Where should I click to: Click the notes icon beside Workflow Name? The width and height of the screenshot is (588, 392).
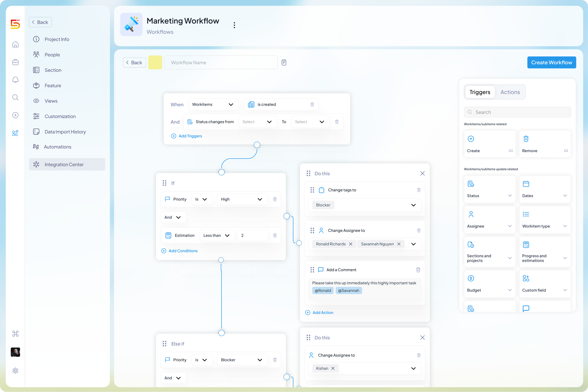[x=284, y=62]
